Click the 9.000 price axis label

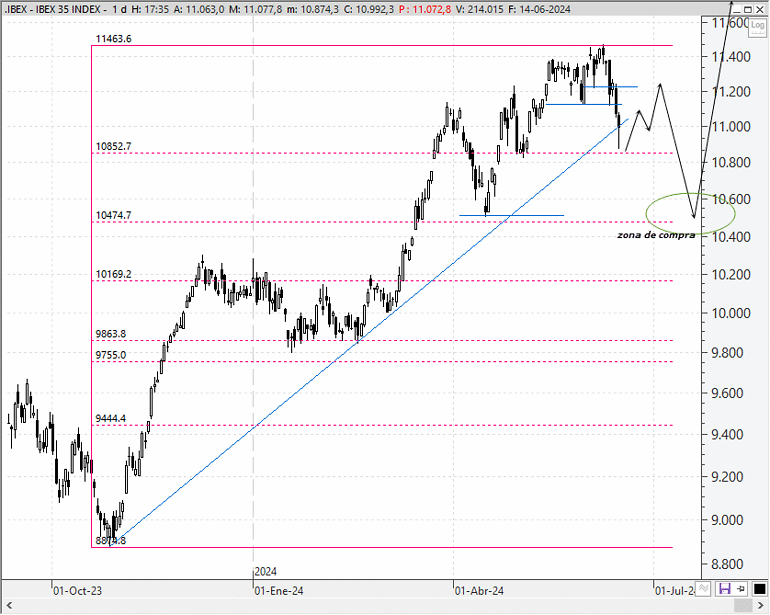[x=727, y=520]
